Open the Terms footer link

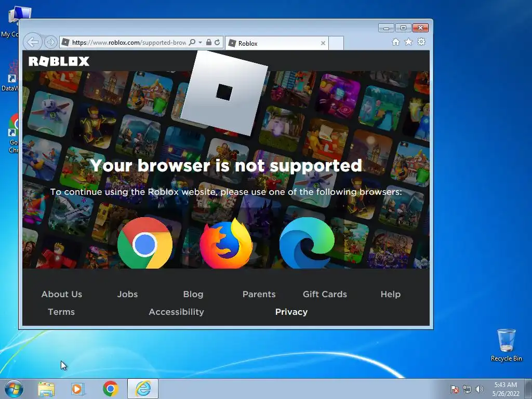click(x=61, y=312)
